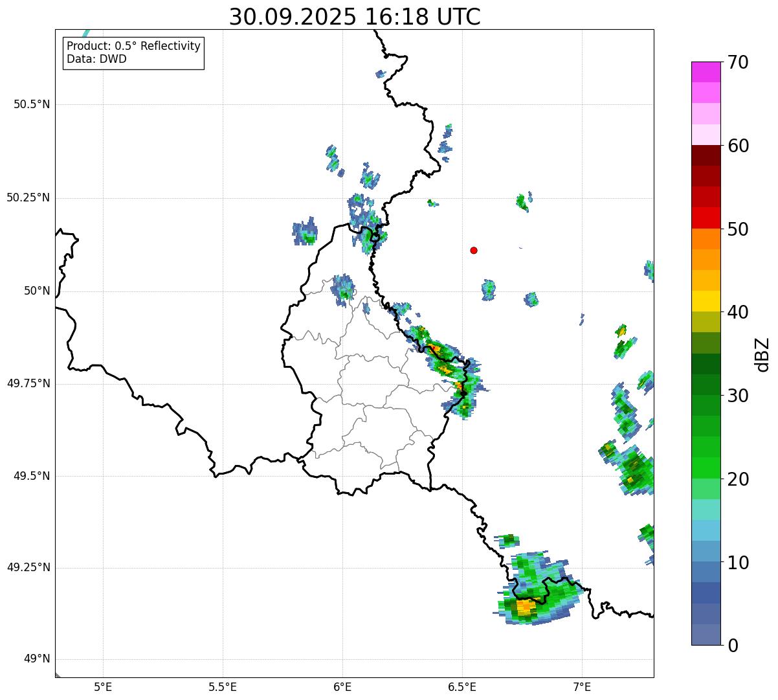Click the orange storm core near bottom border
Viewport: 778px width, 700px height.
523,607
